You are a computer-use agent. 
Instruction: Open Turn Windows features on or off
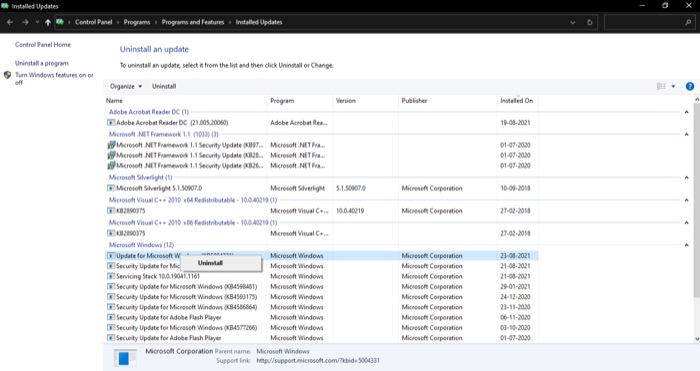coord(54,79)
